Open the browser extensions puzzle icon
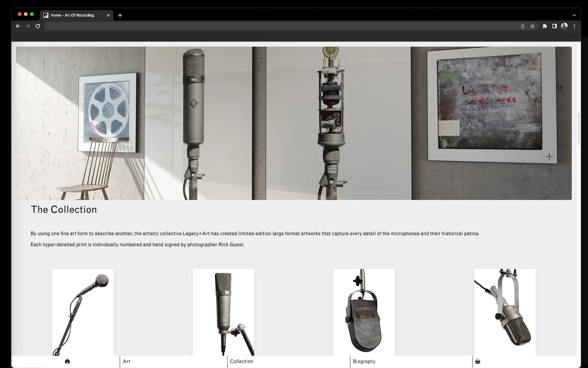The height and width of the screenshot is (368, 588). tap(545, 26)
